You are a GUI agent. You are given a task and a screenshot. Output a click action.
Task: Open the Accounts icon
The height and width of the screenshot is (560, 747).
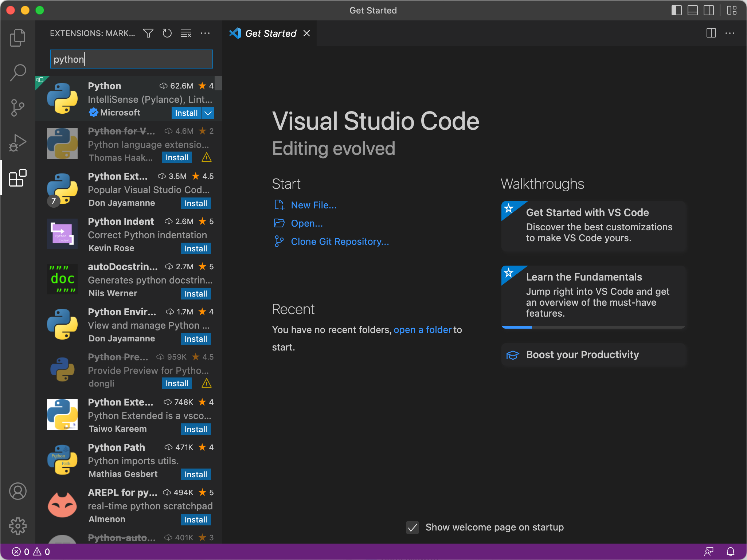17,491
